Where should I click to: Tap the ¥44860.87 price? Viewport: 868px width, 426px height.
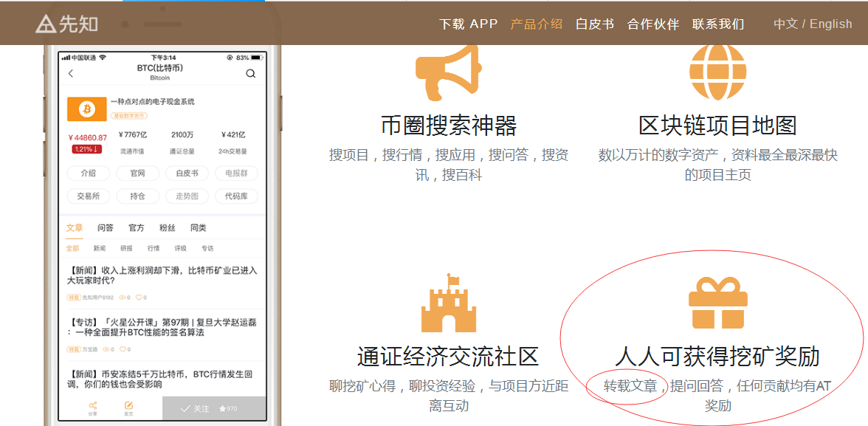tap(87, 137)
